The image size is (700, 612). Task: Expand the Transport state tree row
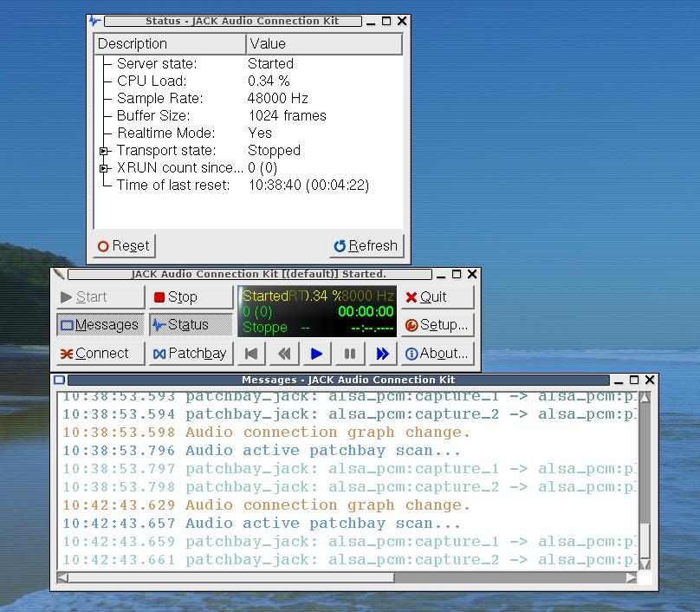coord(104,151)
